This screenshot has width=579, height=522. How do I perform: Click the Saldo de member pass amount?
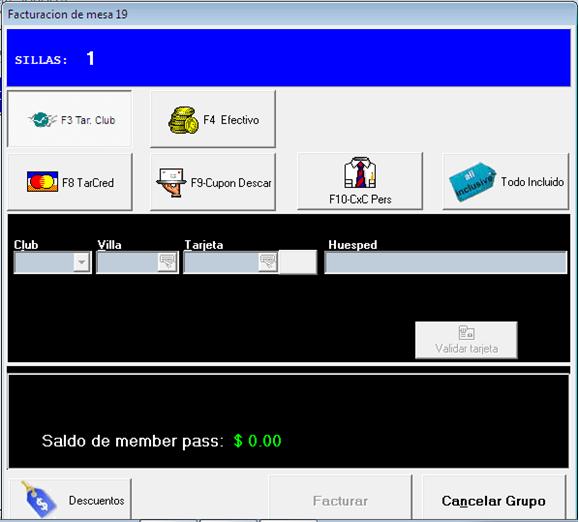(x=257, y=441)
